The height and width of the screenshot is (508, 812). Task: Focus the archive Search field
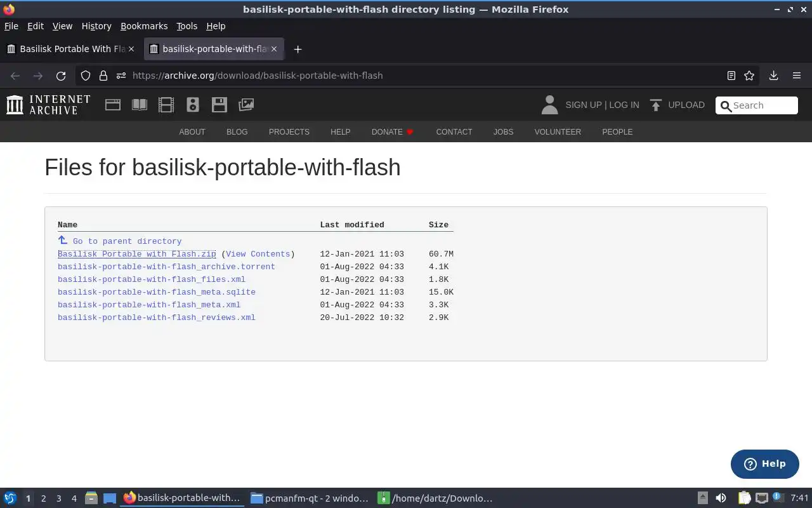[757, 105]
